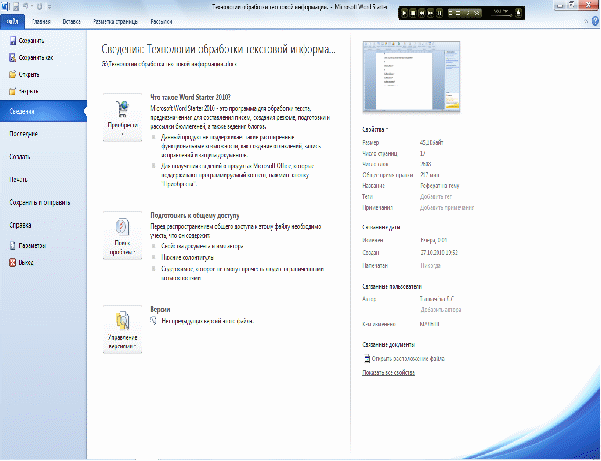
Task: Click Pause on the media overlay
Action: pos(440,13)
